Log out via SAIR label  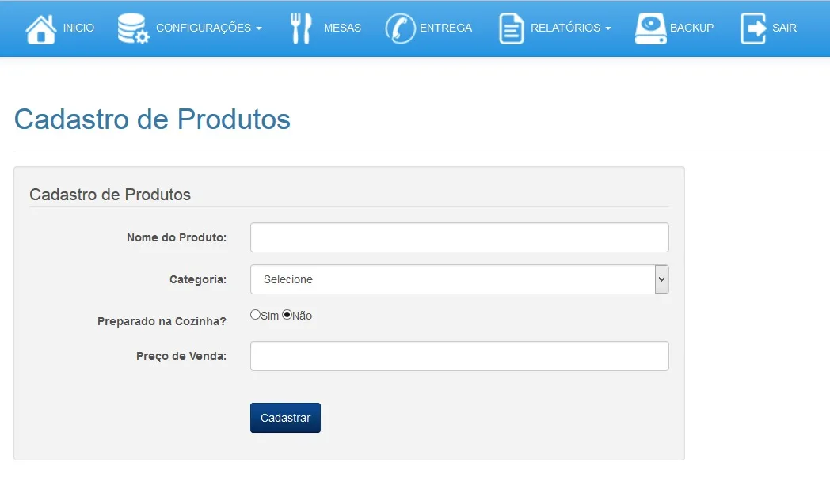click(785, 28)
